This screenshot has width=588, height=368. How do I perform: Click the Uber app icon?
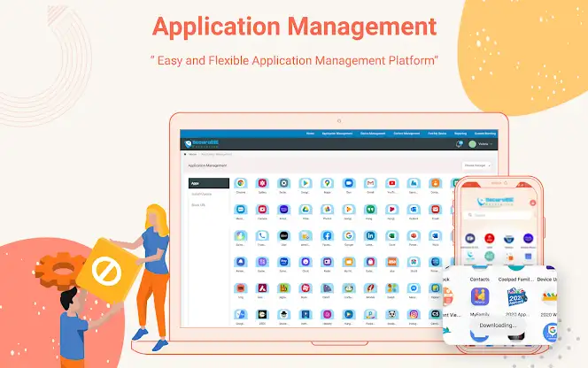(x=284, y=235)
